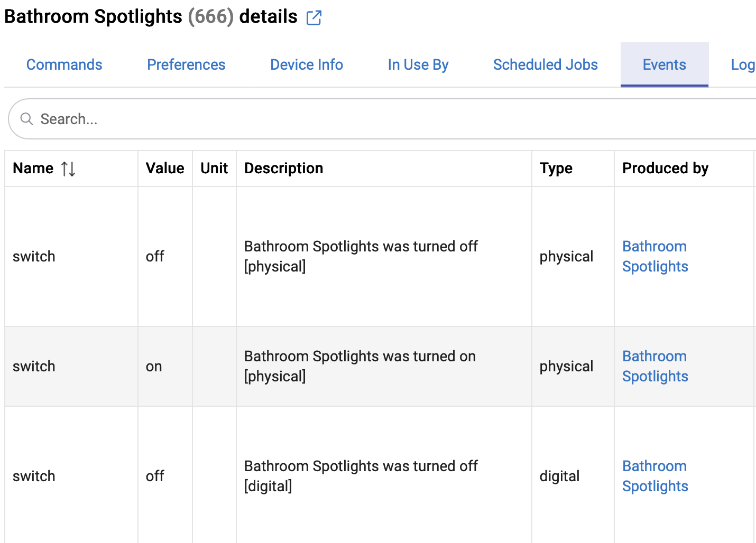The image size is (756, 543).
Task: Open Bathroom Spotlights link in first row
Action: pos(655,256)
